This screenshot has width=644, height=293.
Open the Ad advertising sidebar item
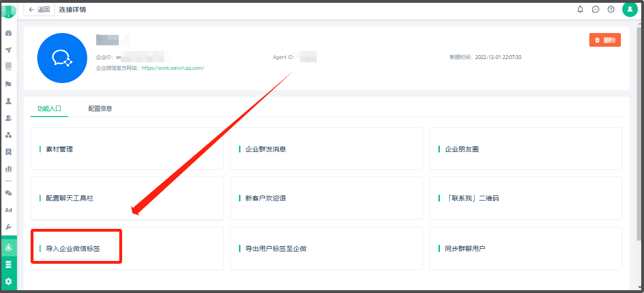[x=8, y=210]
